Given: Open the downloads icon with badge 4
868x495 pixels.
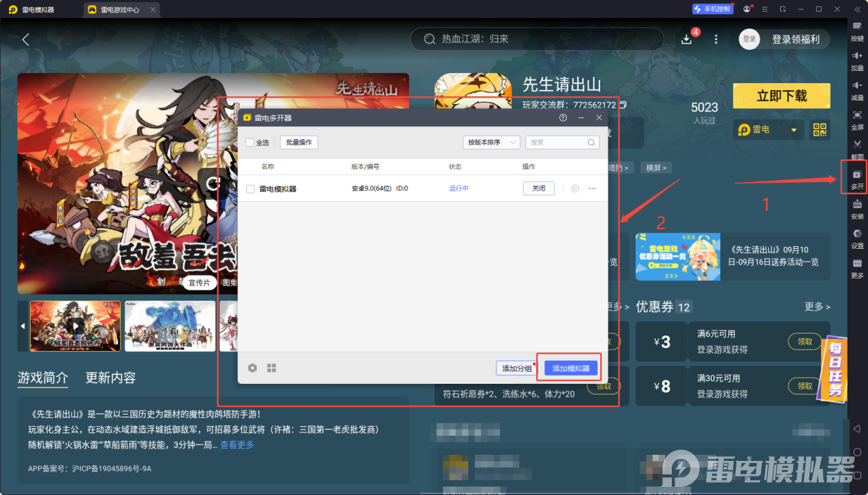Looking at the screenshot, I should pyautogui.click(x=687, y=39).
